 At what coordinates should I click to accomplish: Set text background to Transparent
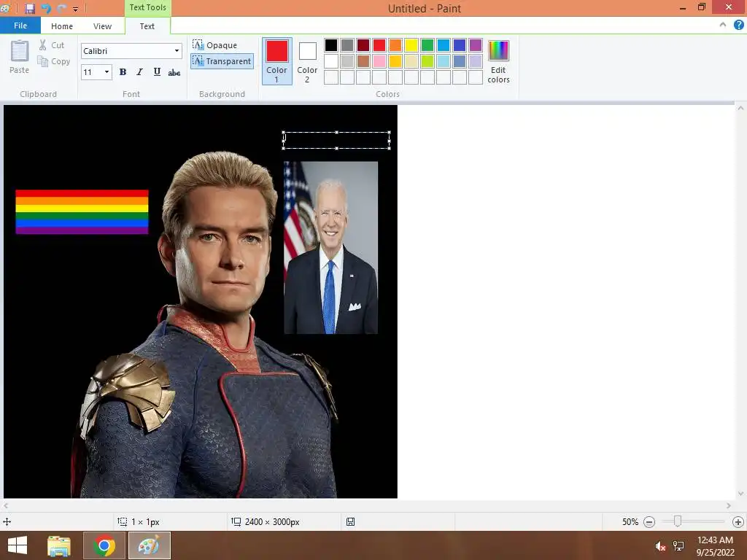[222, 61]
